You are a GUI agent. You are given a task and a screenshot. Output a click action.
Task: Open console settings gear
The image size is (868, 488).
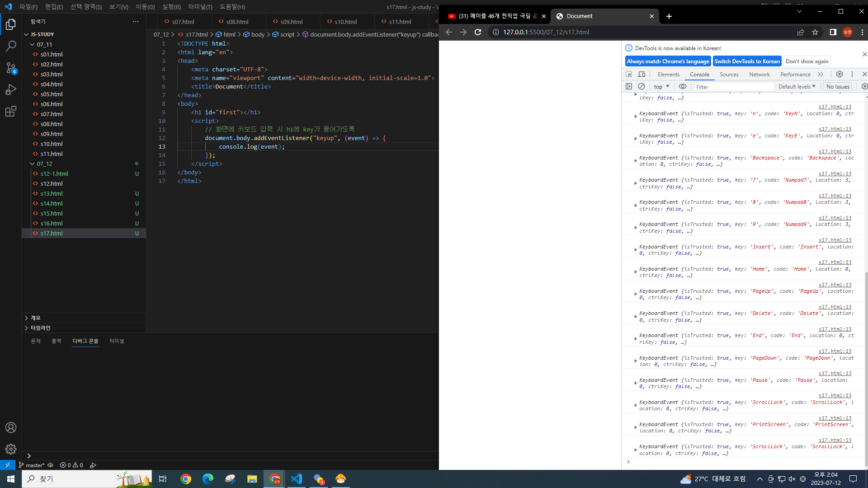pos(864,86)
